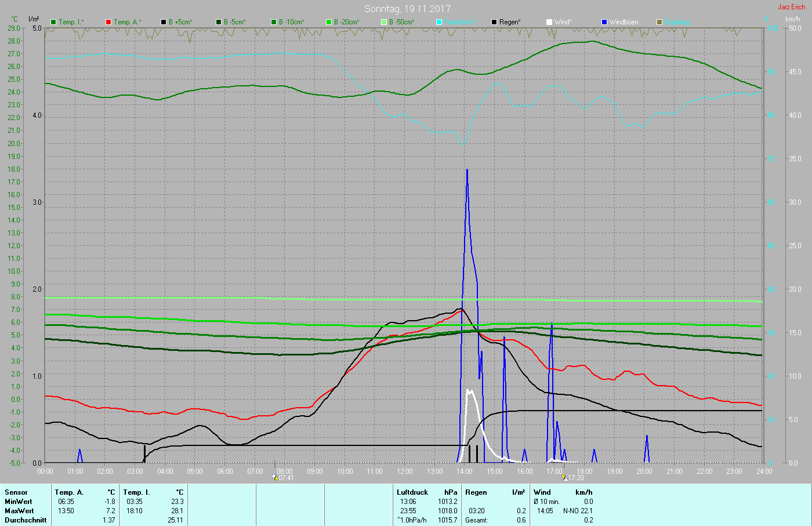Click the cyan legend swatch

point(439,22)
